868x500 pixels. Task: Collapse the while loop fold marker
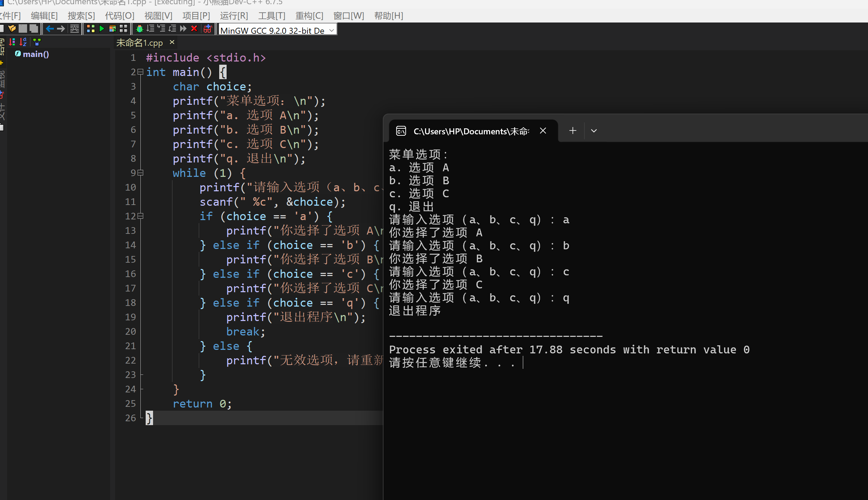(x=140, y=173)
